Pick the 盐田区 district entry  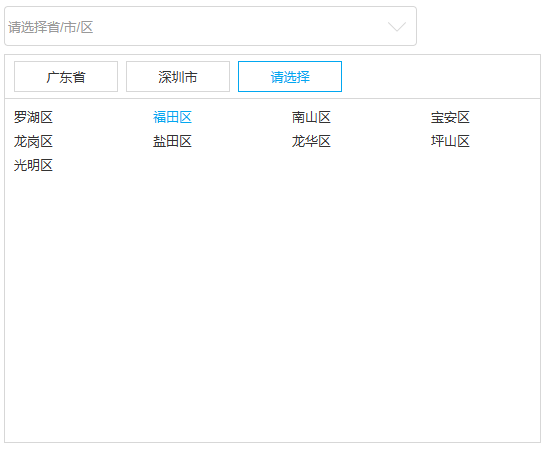pos(172,142)
